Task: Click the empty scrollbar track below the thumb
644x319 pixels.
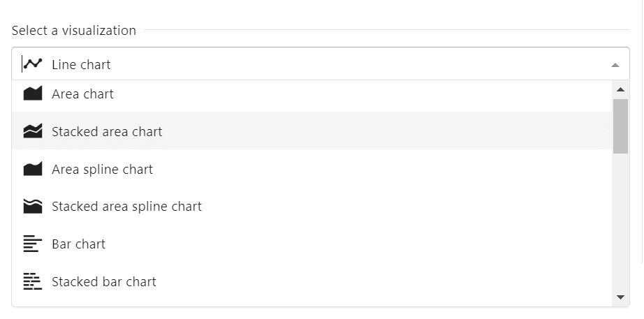Action: [x=620, y=222]
